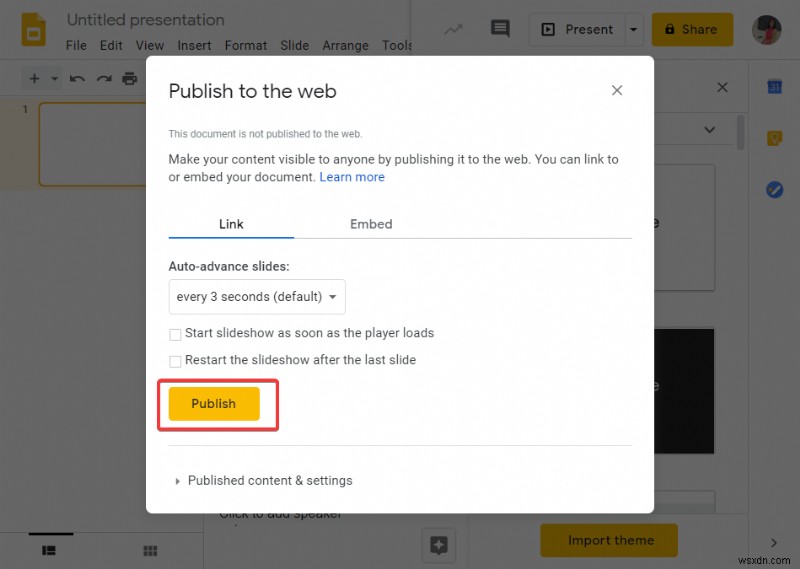Open the Insert menu
The image size is (800, 569).
click(x=194, y=45)
